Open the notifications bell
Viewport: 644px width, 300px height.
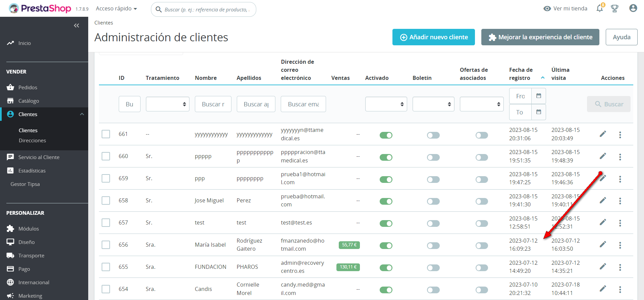(600, 8)
